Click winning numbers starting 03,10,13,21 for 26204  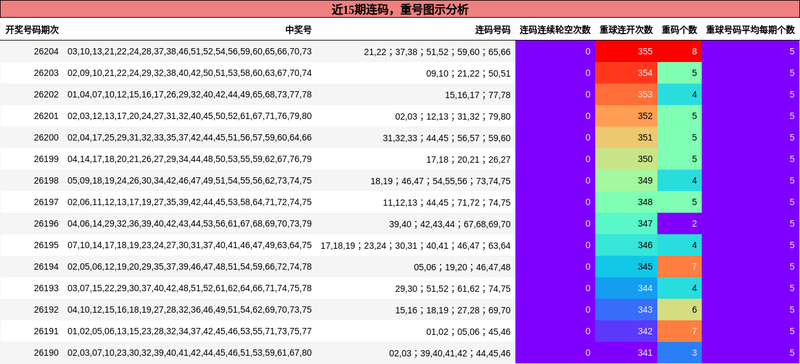pos(189,52)
